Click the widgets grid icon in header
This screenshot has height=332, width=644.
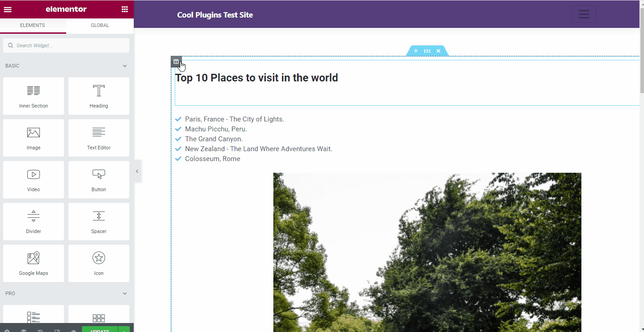pos(125,9)
